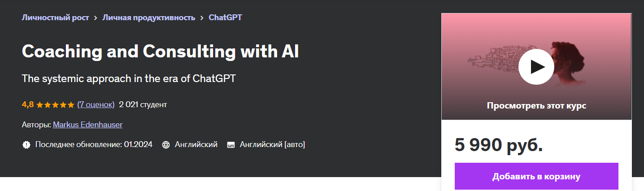
Task: Click the orange star rating icons
Action: [55, 105]
